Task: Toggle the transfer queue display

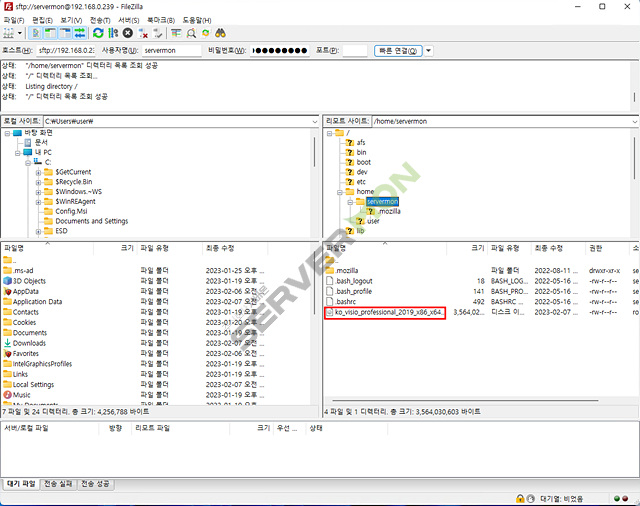Action: [x=80, y=33]
